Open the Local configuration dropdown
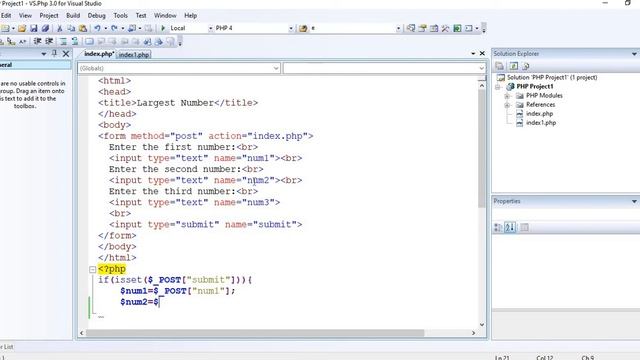The height and width of the screenshot is (360, 640). point(211,28)
